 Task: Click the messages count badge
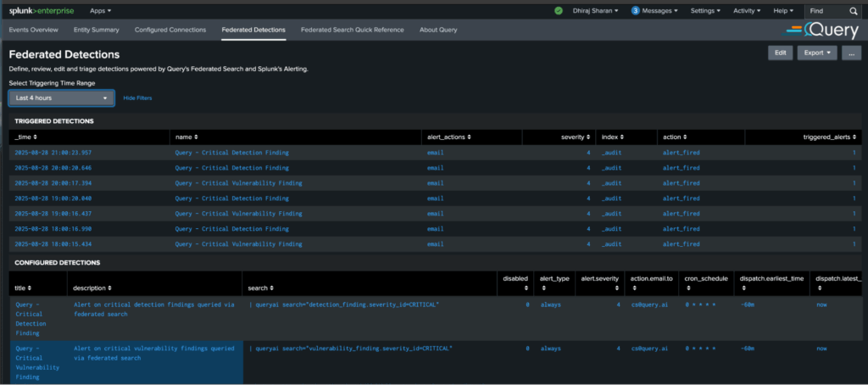[636, 10]
